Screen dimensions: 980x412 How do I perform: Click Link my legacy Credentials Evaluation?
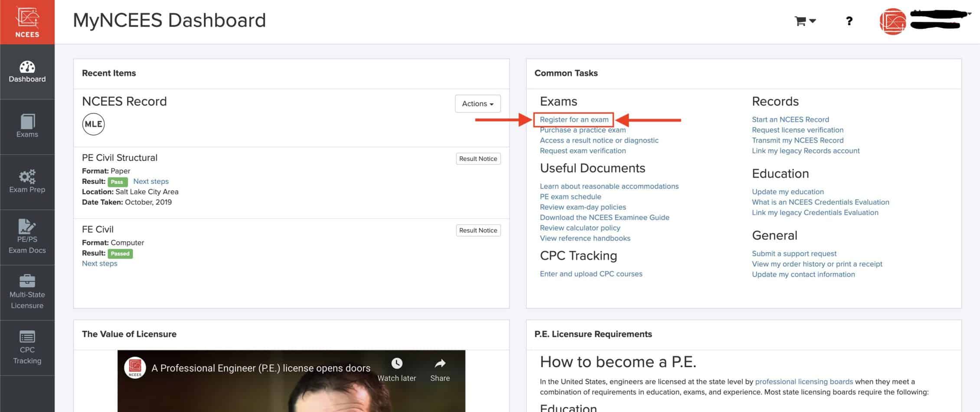pyautogui.click(x=815, y=213)
